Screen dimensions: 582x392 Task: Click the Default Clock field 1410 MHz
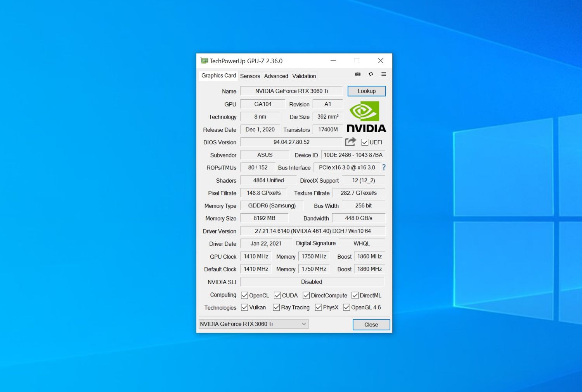256,269
